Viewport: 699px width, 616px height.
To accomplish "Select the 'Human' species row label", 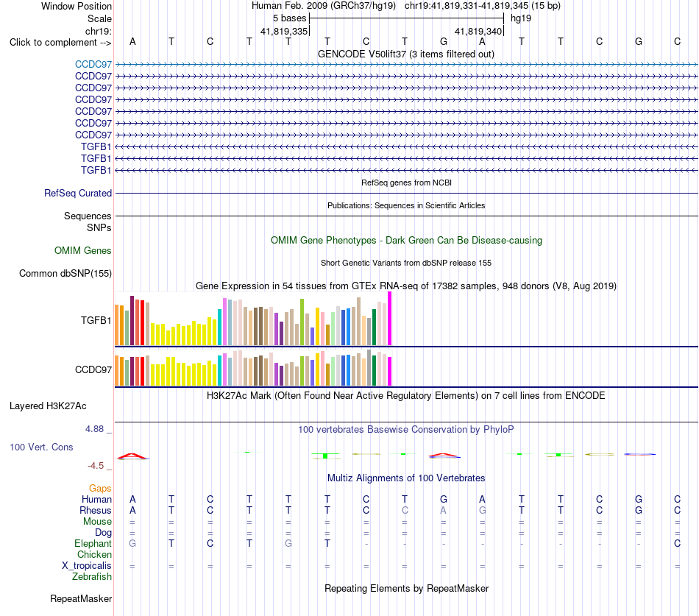I will (x=96, y=499).
